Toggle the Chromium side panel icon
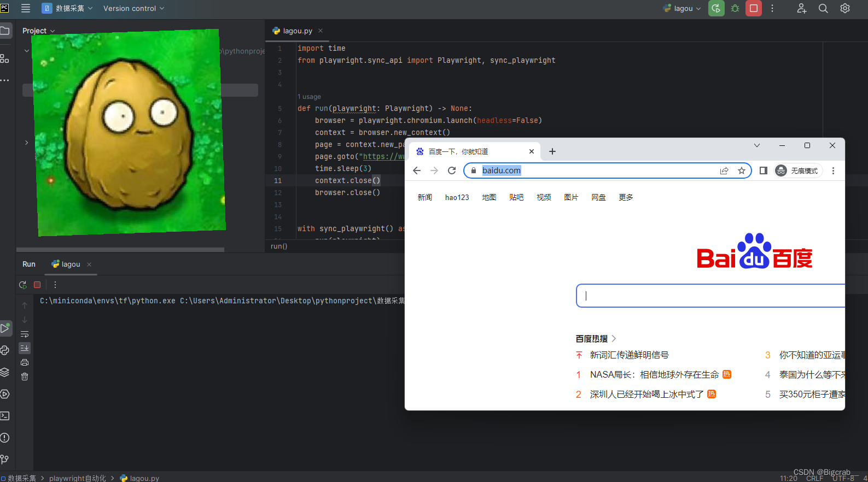 pos(764,171)
